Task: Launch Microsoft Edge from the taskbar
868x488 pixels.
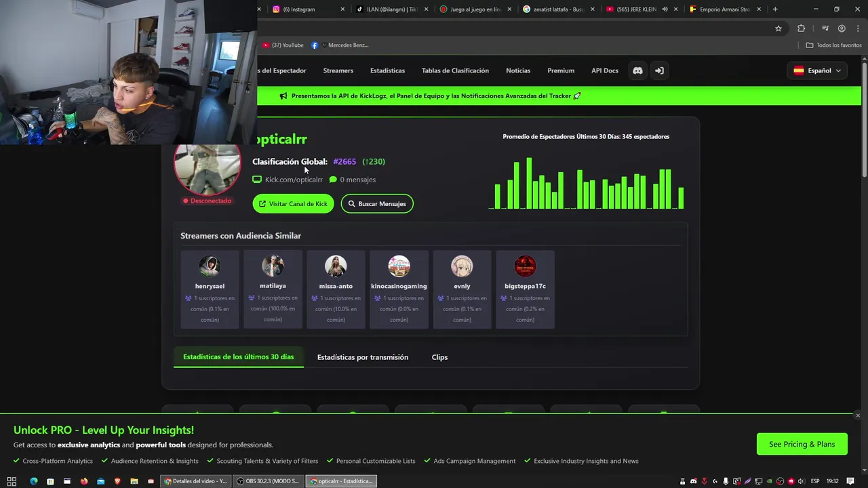Action: [x=33, y=481]
